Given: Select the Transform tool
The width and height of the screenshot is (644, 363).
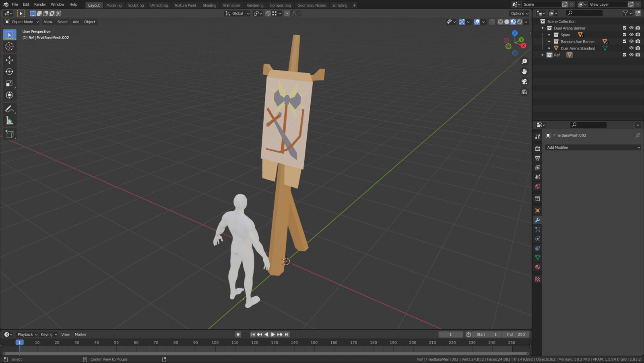Looking at the screenshot, I should pyautogui.click(x=9, y=95).
